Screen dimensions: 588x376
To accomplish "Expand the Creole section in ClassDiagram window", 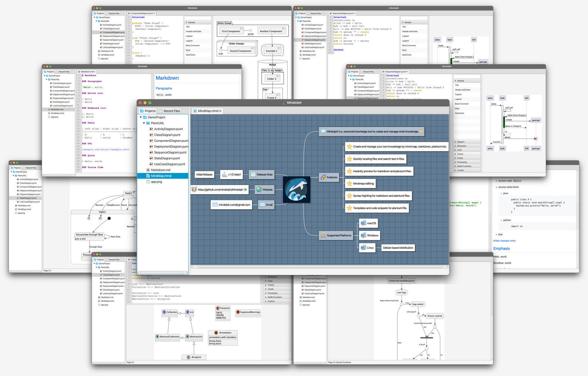I will tap(266, 289).
